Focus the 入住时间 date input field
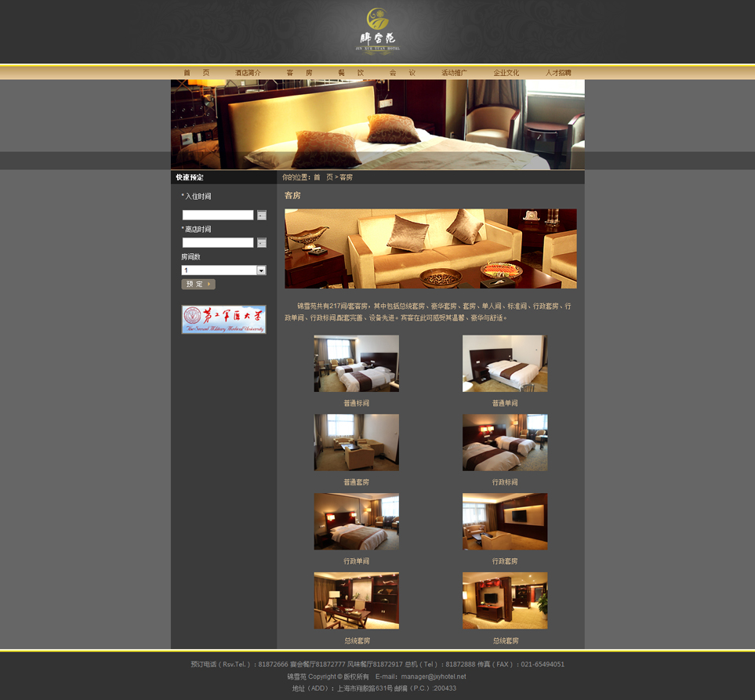This screenshot has width=755, height=700. click(218, 216)
